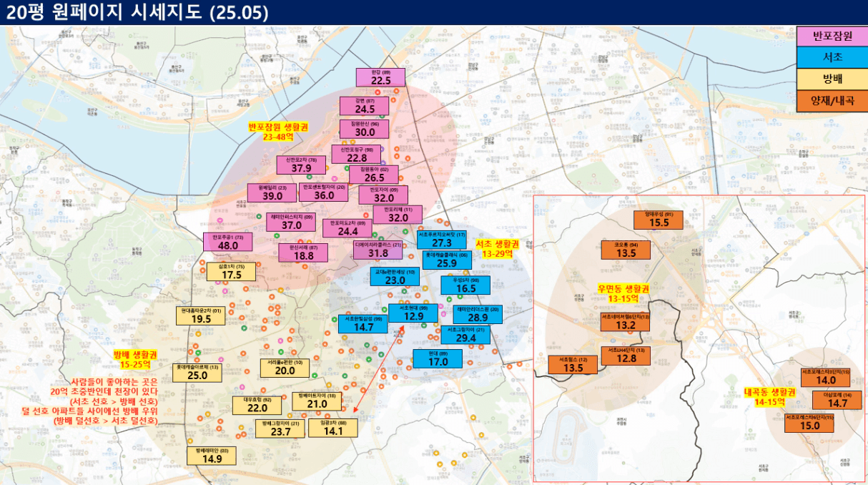This screenshot has height=485, width=868.
Task: Click the 서리풀e편한 (10) 20.0 box
Action: 285,367
